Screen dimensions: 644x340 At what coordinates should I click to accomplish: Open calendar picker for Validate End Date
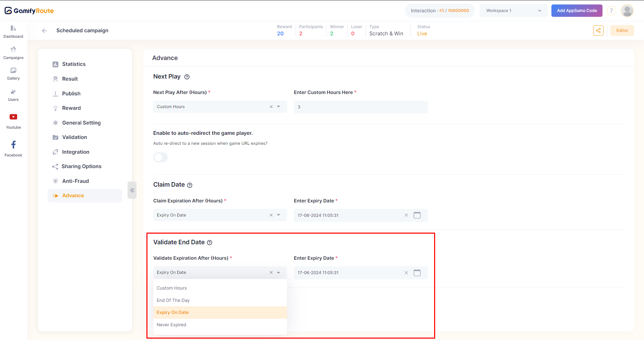pos(417,273)
